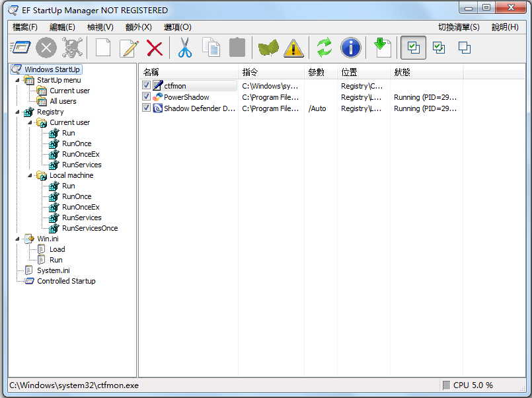Open the blue info properties icon
The height and width of the screenshot is (398, 532).
[350, 48]
